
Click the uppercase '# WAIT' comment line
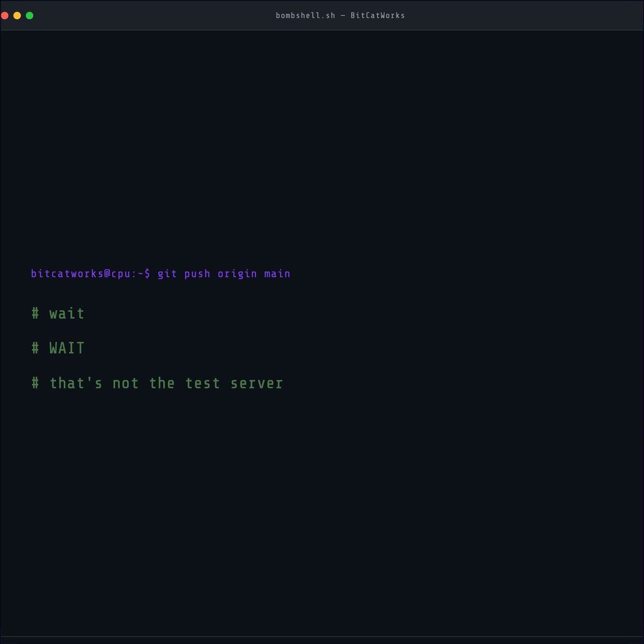click(58, 348)
